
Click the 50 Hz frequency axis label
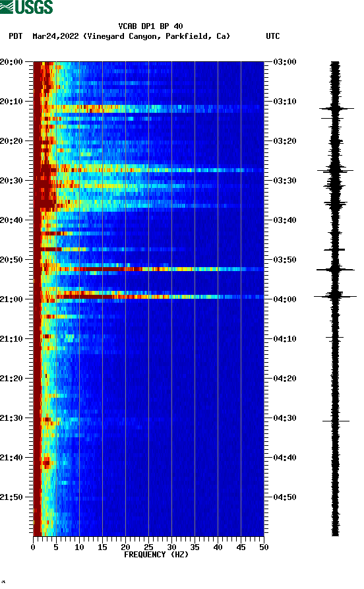[264, 547]
